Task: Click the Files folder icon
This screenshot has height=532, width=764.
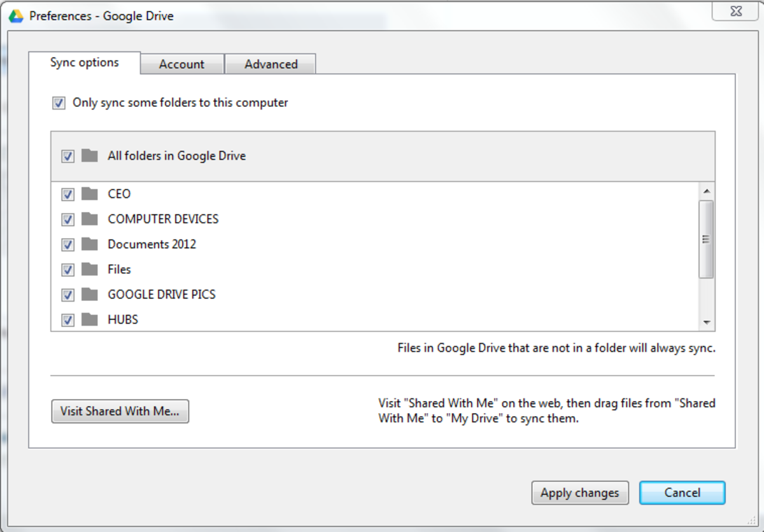Action: pos(89,269)
